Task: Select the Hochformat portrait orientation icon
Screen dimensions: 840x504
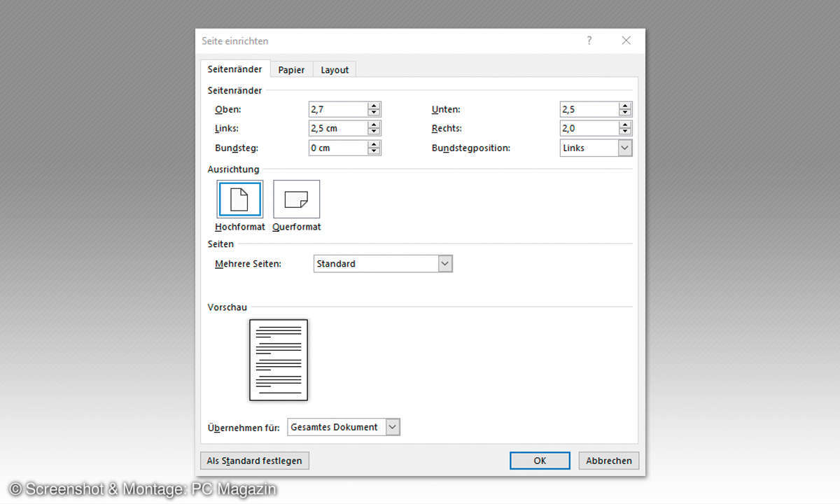Action: click(240, 199)
